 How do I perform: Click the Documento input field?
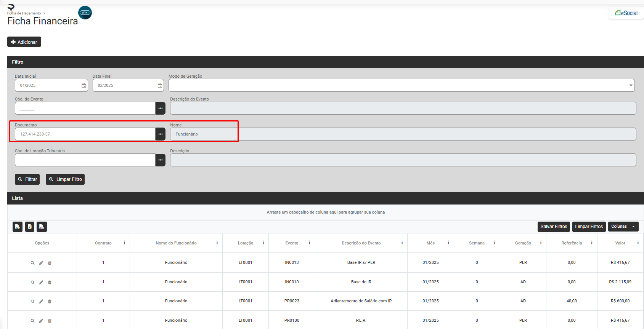[x=85, y=134]
